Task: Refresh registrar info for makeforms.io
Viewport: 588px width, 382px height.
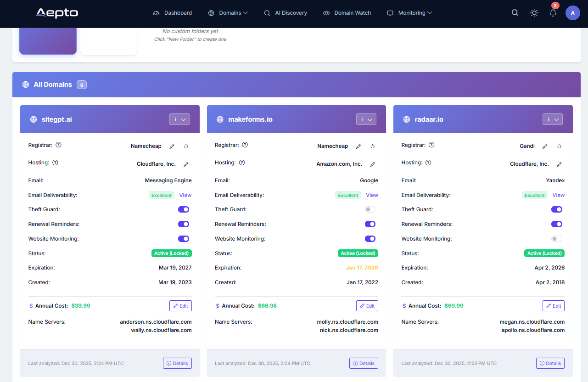Action: click(372, 146)
